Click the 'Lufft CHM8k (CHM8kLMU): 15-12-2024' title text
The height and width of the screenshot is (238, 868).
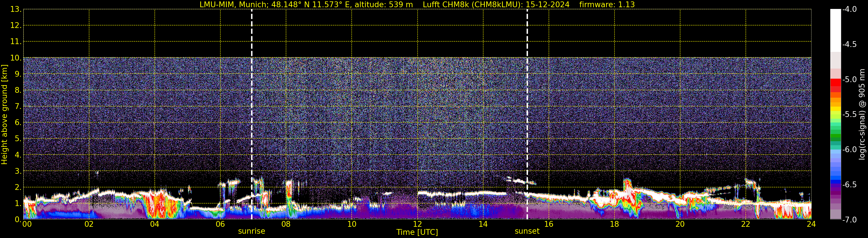[496, 5]
